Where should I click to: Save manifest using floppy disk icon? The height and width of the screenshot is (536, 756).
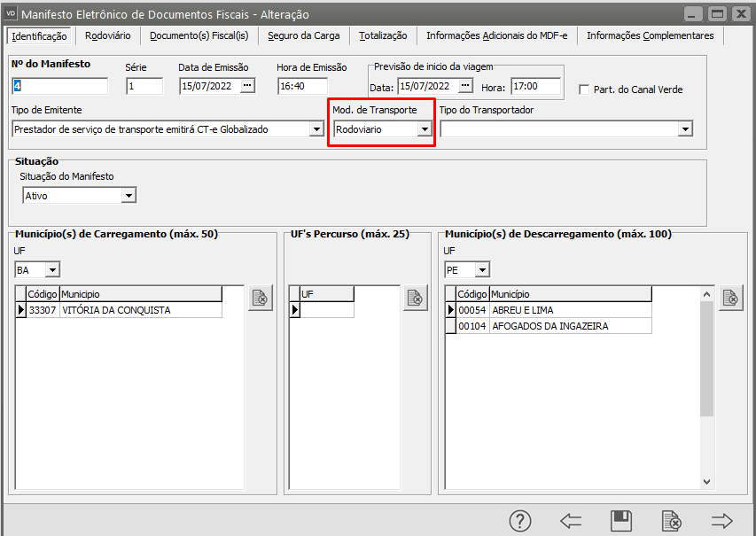tap(621, 521)
